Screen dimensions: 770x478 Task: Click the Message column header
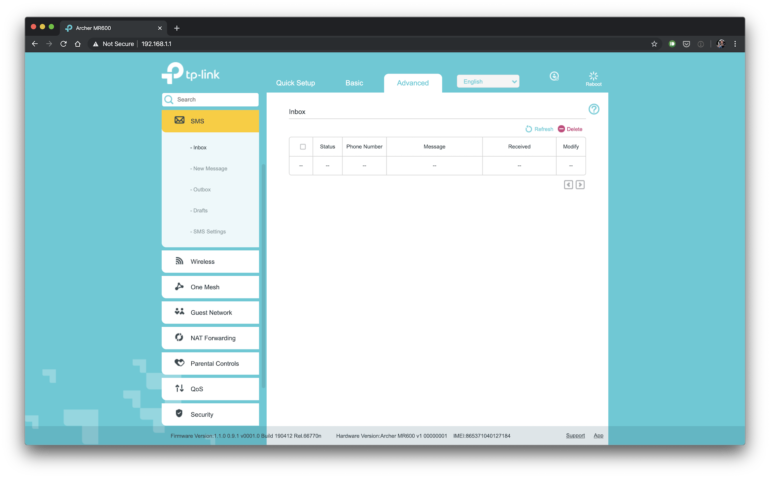click(x=434, y=146)
